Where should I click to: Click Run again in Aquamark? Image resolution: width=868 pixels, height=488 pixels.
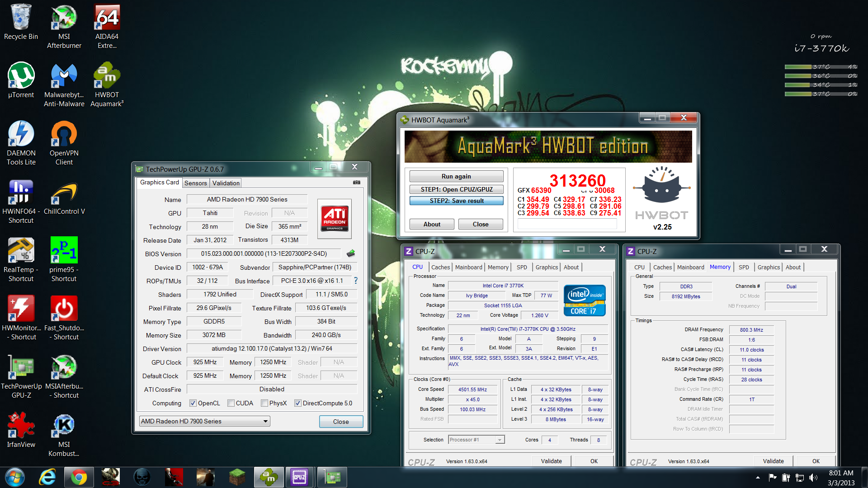[456, 176]
